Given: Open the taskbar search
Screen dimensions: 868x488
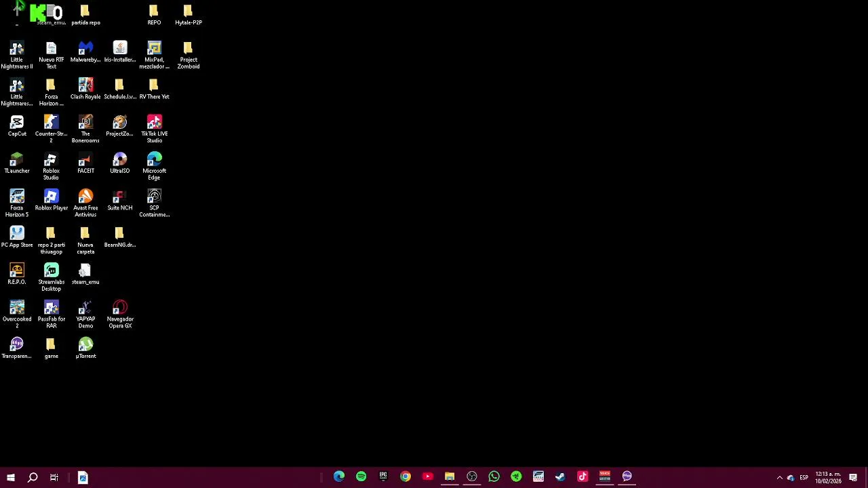Looking at the screenshot, I should coord(33,478).
